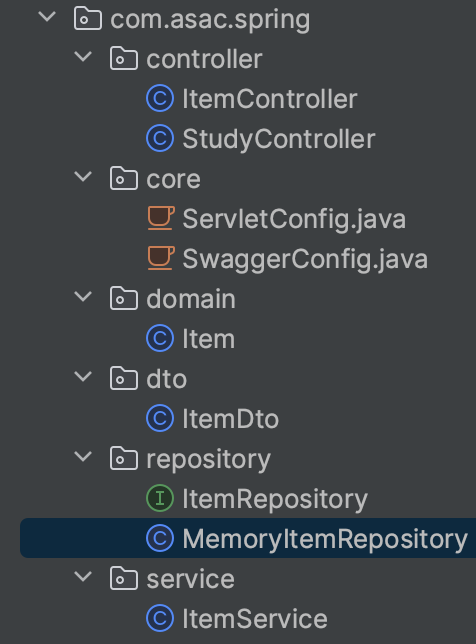The height and width of the screenshot is (644, 476).
Task: Collapse the core package chevron
Action: (83, 177)
